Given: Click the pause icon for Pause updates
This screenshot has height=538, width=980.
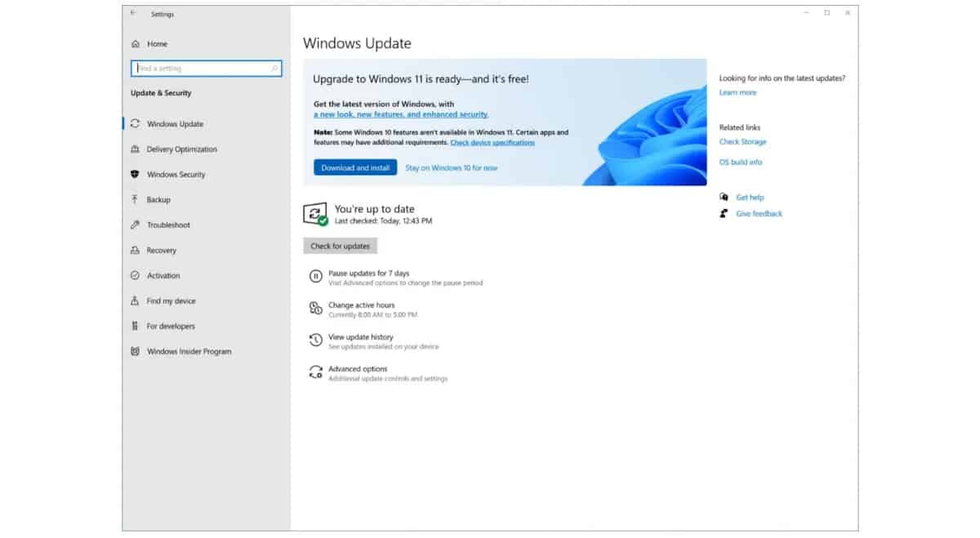Looking at the screenshot, I should pos(315,278).
